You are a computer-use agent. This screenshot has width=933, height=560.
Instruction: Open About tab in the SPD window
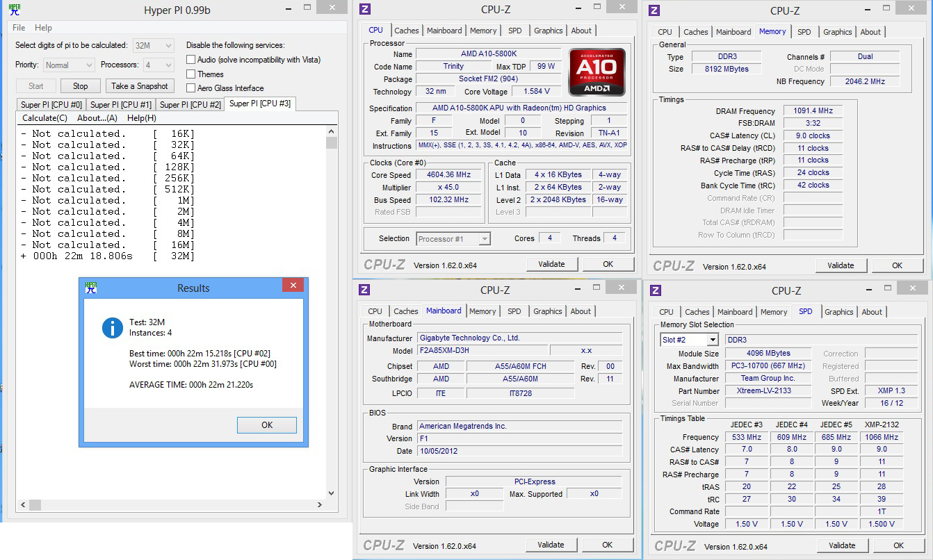pos(872,312)
